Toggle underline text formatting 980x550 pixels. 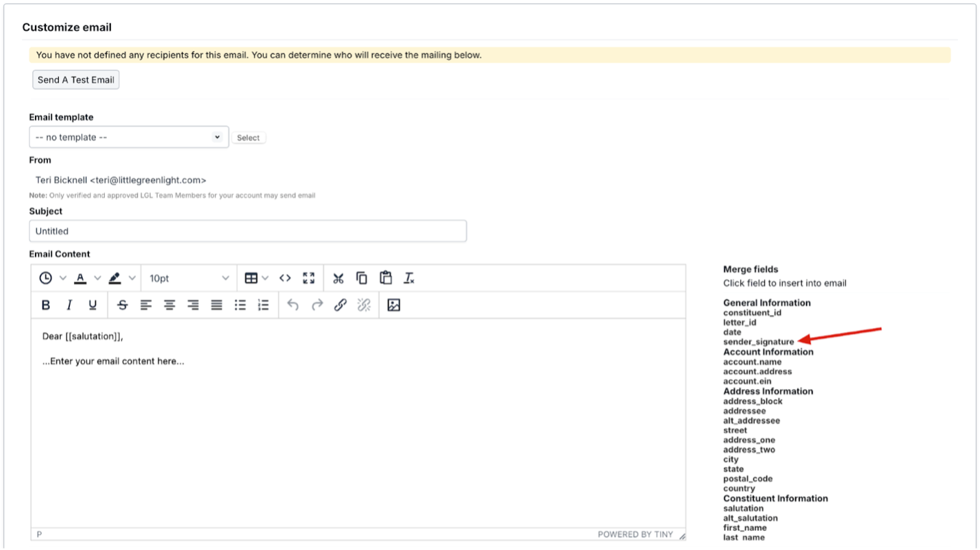coord(93,305)
